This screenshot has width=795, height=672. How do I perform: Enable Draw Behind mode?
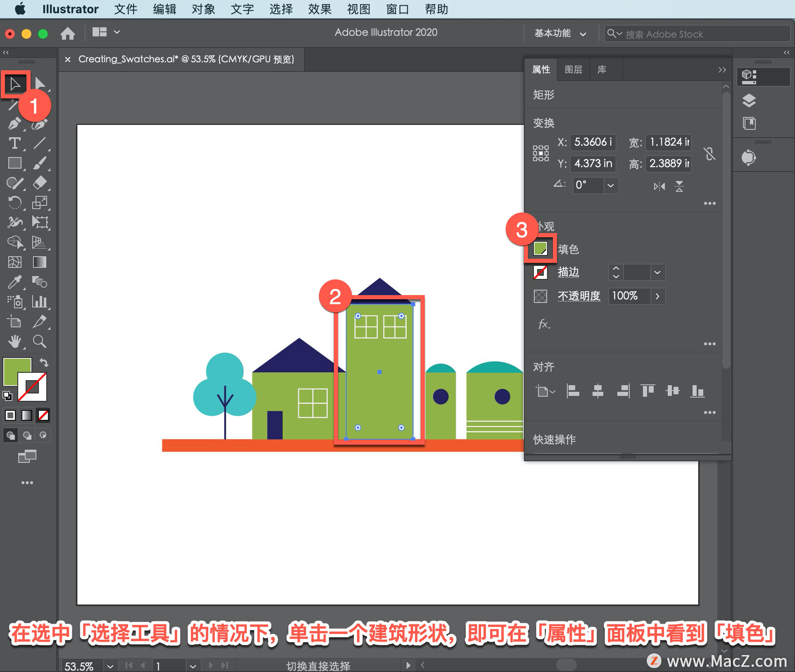(27, 436)
